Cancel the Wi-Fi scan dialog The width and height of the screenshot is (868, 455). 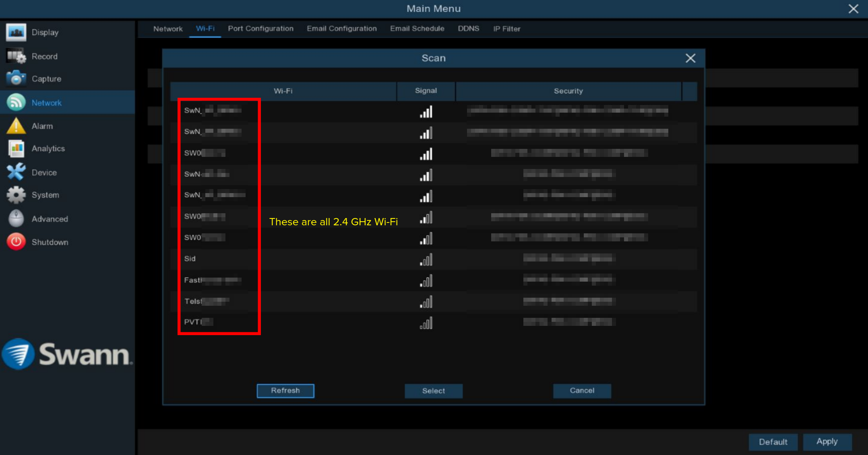(x=582, y=391)
